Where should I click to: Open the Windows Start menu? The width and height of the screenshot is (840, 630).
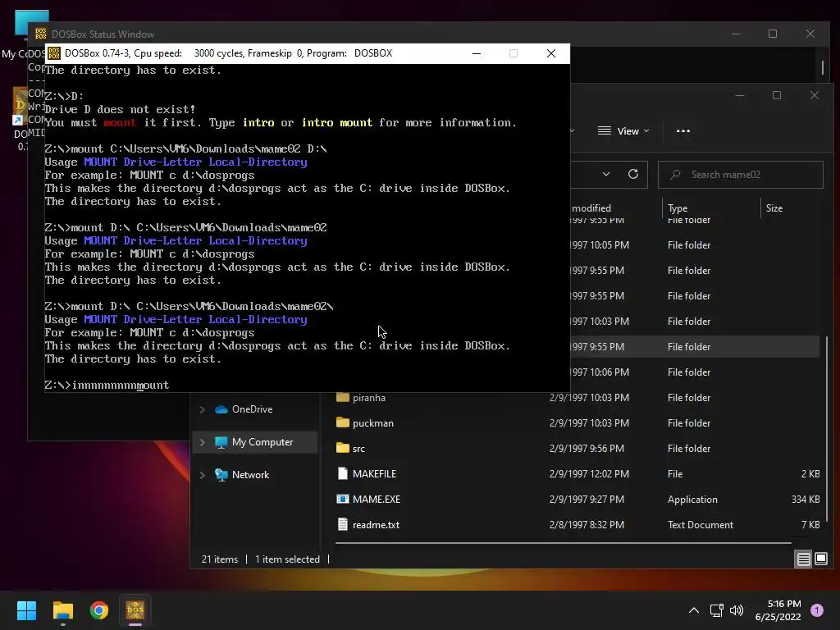[26, 610]
